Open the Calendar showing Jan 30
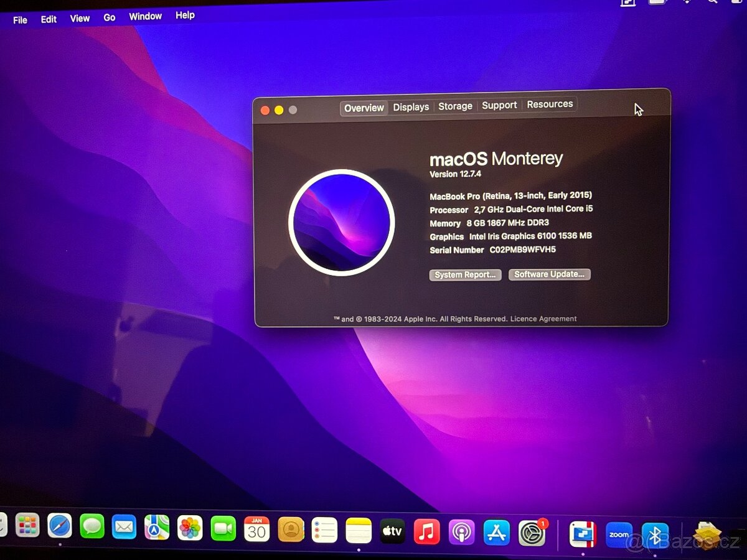This screenshot has width=747, height=560. click(256, 531)
